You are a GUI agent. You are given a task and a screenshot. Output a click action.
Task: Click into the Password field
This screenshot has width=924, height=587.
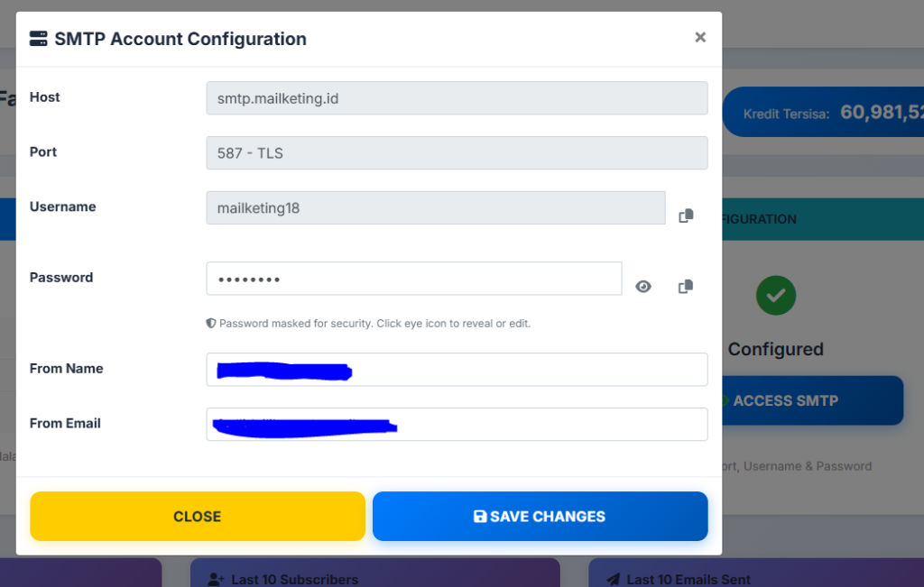pyautogui.click(x=413, y=279)
